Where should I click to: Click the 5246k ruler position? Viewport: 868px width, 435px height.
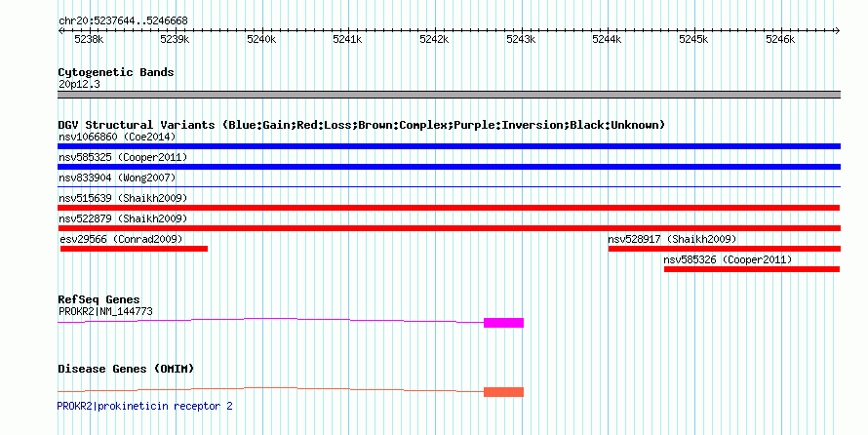click(780, 39)
